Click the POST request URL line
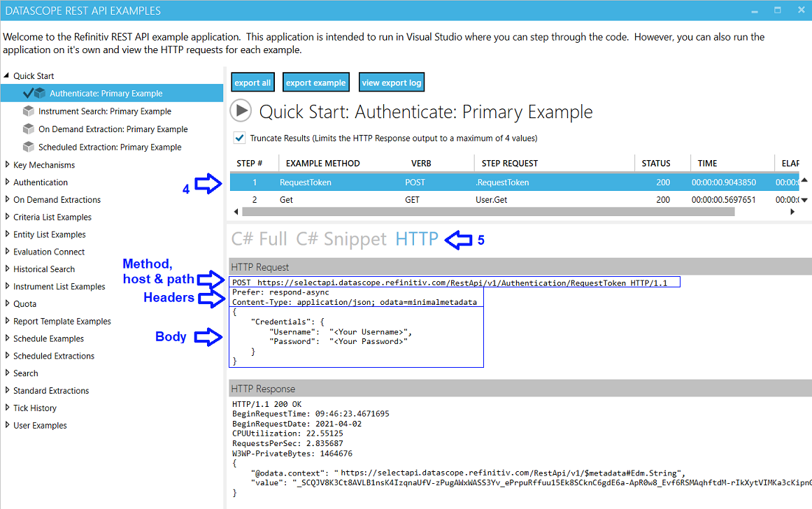This screenshot has width=812, height=509. pyautogui.click(x=450, y=282)
